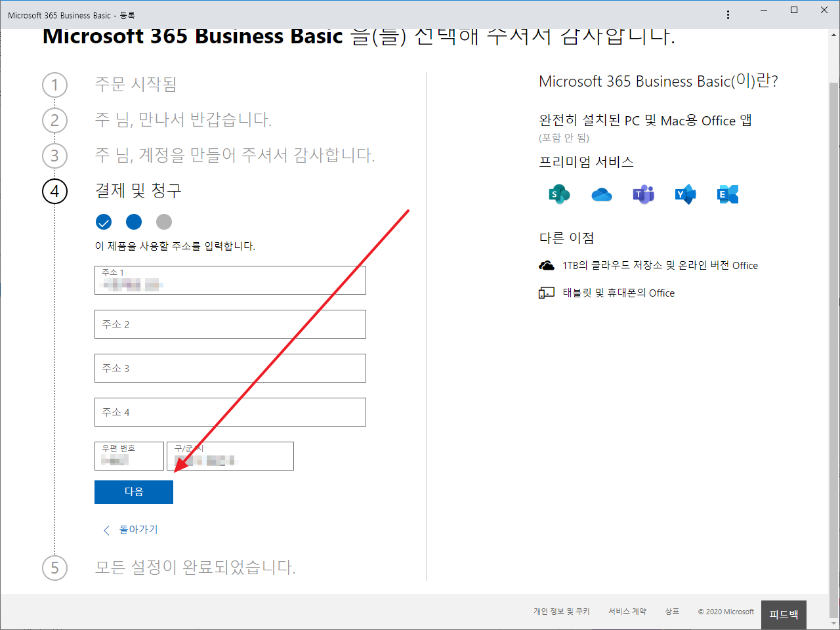Click the 모든 설정이 완료되었습니다 step text
840x630 pixels.
click(196, 567)
